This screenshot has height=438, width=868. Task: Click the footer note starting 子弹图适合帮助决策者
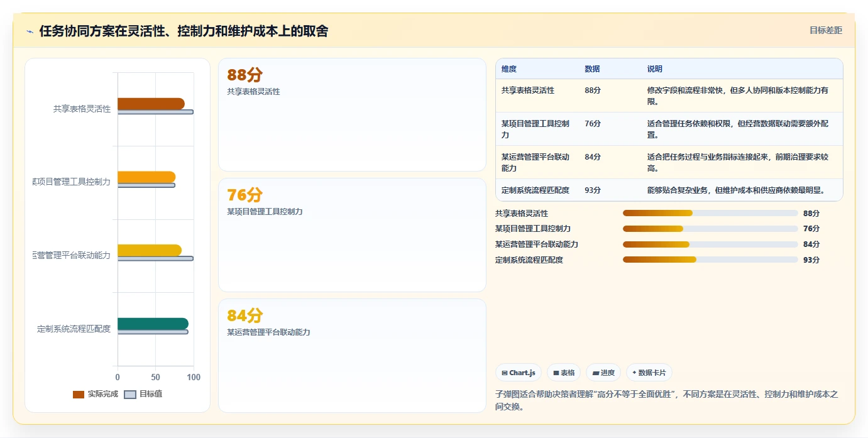pyautogui.click(x=666, y=400)
